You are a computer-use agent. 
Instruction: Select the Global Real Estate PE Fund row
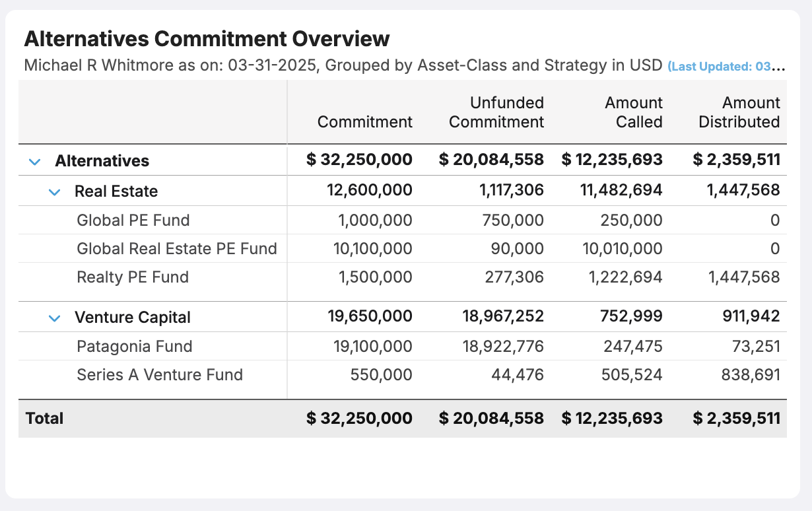pyautogui.click(x=176, y=249)
